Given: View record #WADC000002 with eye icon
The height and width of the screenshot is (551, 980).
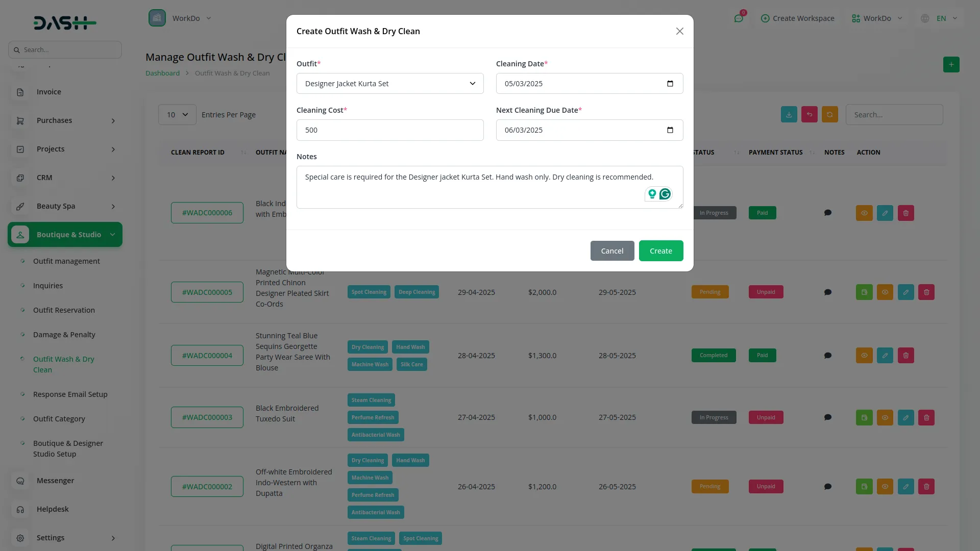Looking at the screenshot, I should point(885,487).
